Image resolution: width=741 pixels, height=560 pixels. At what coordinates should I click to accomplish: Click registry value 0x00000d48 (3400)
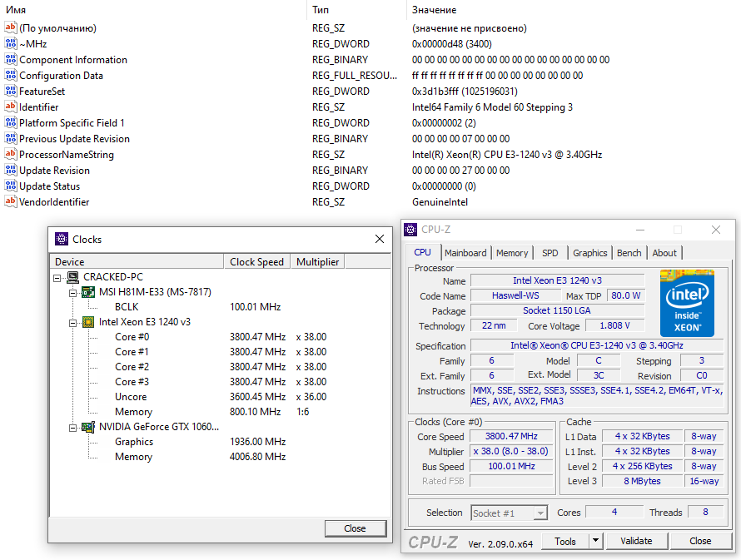pos(452,44)
